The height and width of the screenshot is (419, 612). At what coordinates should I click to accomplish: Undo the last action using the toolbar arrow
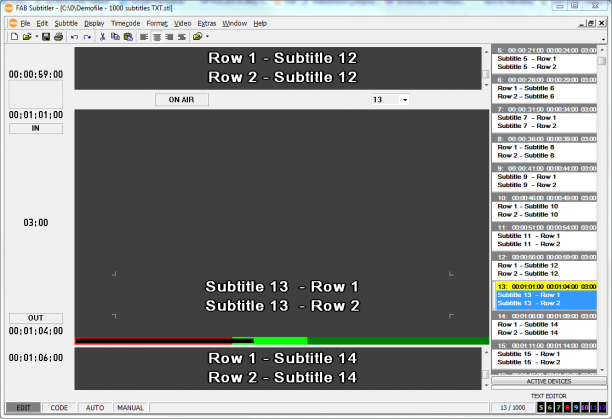(74, 37)
